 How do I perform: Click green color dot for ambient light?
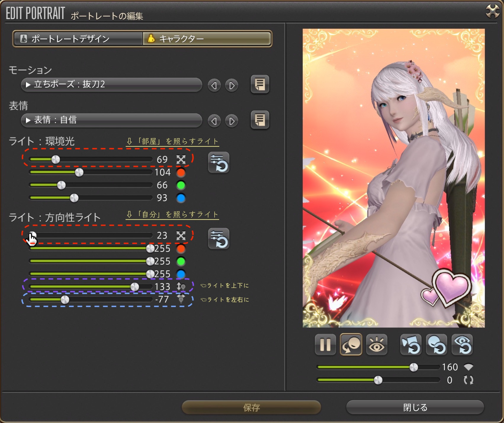coord(181,185)
